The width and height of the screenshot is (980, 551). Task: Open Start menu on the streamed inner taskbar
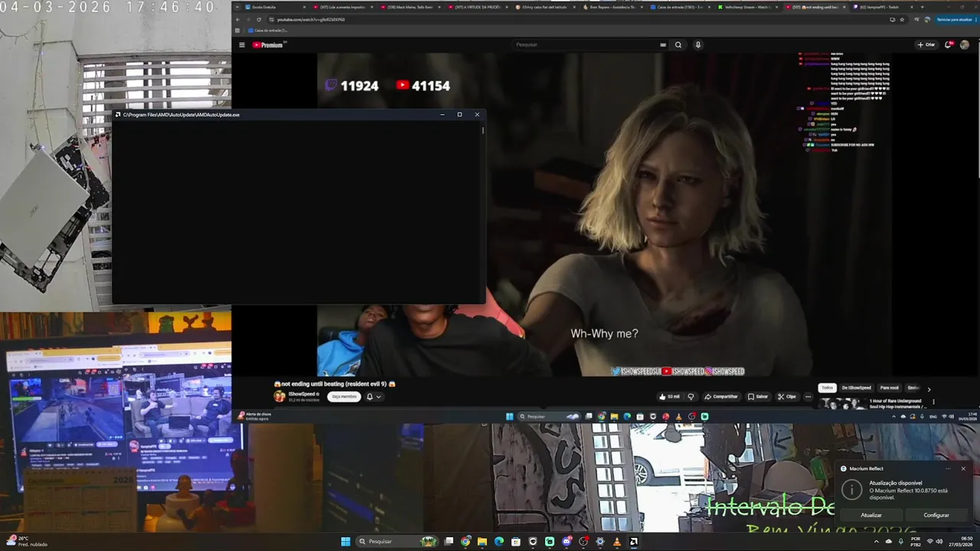point(509,416)
